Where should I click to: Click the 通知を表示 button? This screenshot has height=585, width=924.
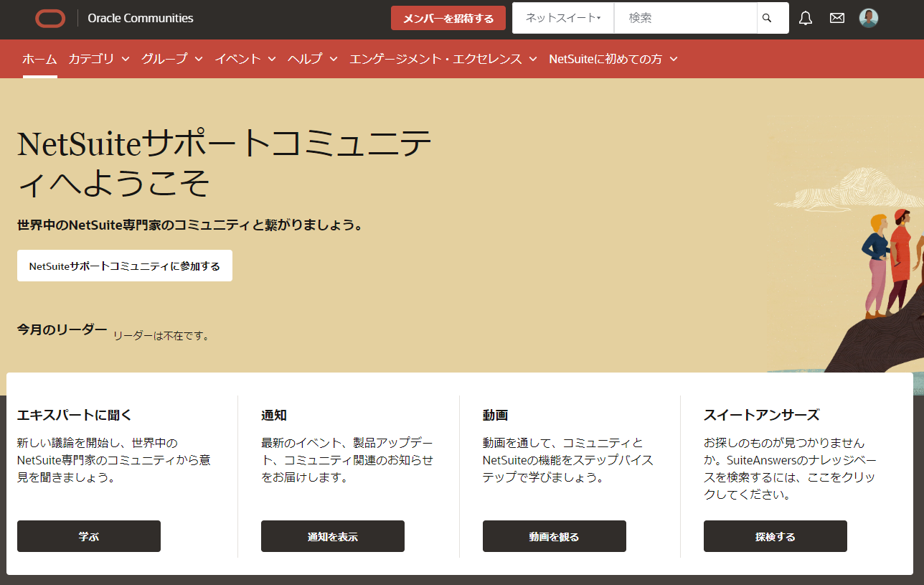[333, 536]
